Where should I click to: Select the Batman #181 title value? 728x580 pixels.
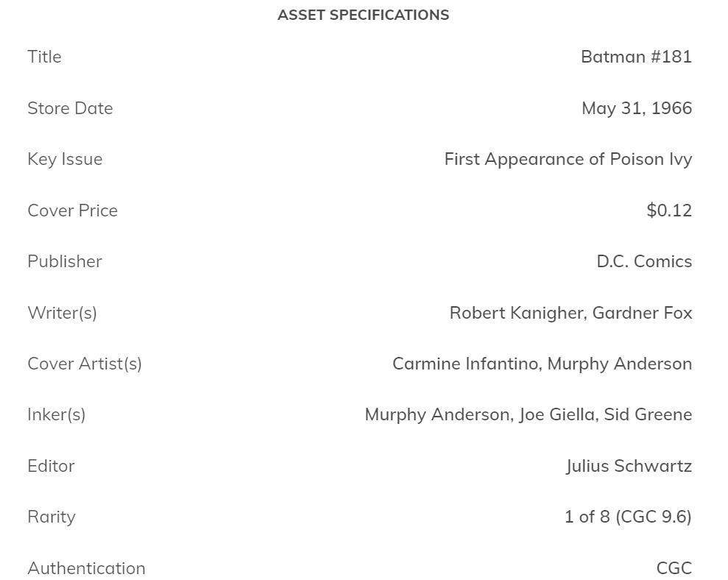[636, 57]
